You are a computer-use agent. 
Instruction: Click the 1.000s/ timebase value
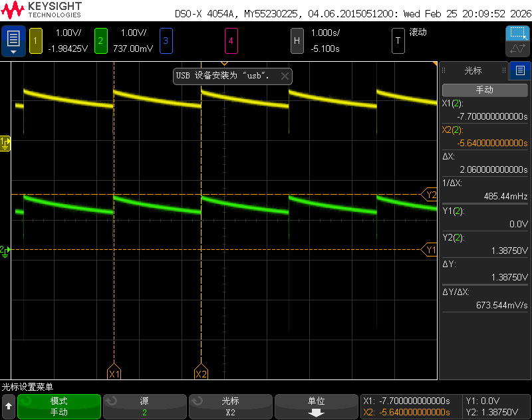pos(325,33)
